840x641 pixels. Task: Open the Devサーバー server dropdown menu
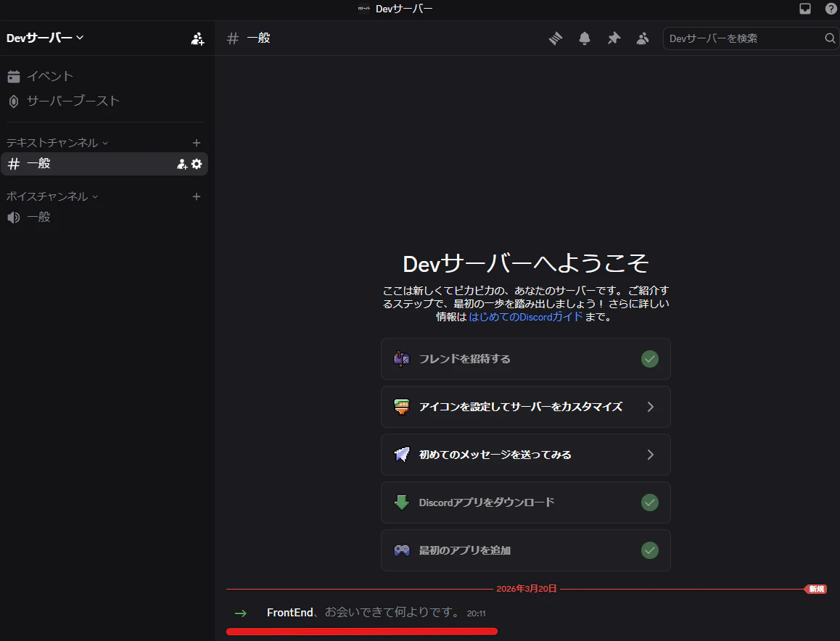coord(45,38)
